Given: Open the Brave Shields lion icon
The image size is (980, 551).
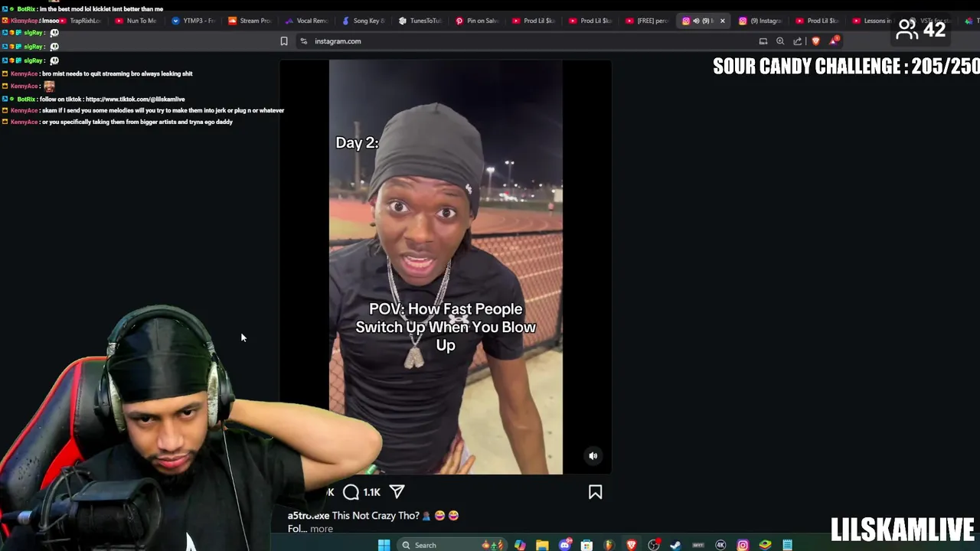Looking at the screenshot, I should (815, 41).
